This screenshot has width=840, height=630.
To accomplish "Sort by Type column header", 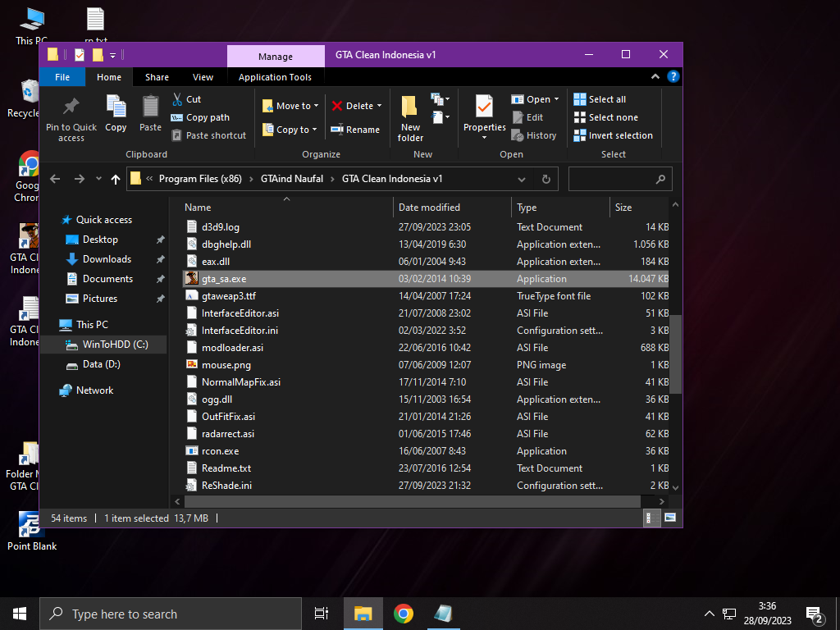I will point(527,208).
